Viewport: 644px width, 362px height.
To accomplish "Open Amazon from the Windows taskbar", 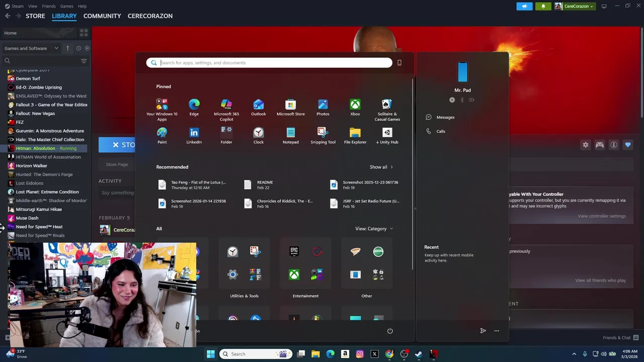I will point(345,354).
